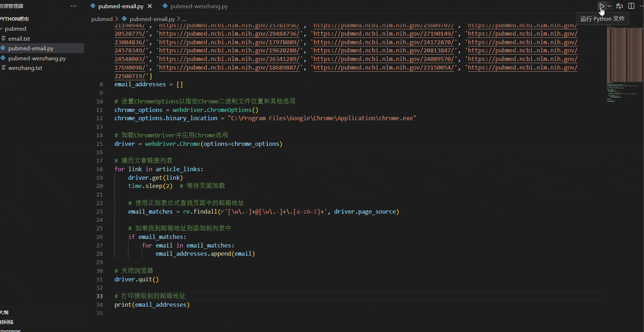644x332 pixels.
Task: Place cursor on print(email_addresses) line
Action: pos(152,305)
